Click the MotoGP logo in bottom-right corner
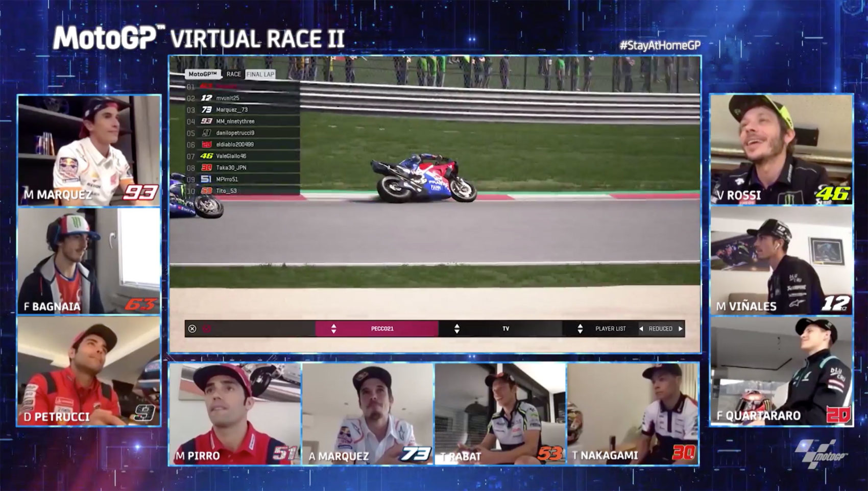Viewport: 868px width, 491px height. [x=821, y=453]
